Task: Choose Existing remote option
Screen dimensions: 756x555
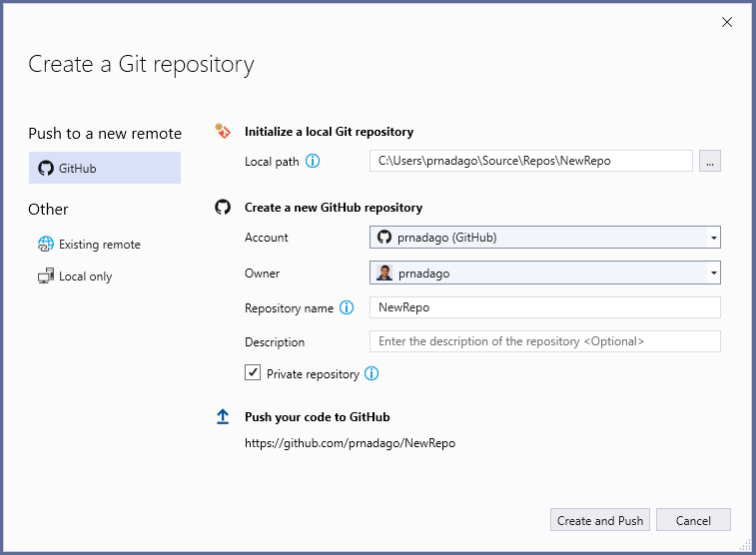Action: [x=90, y=245]
